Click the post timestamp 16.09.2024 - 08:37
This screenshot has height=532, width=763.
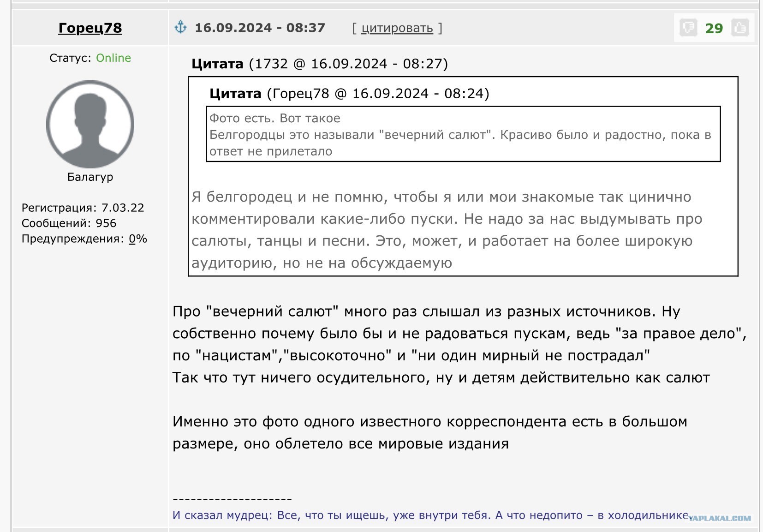[260, 28]
